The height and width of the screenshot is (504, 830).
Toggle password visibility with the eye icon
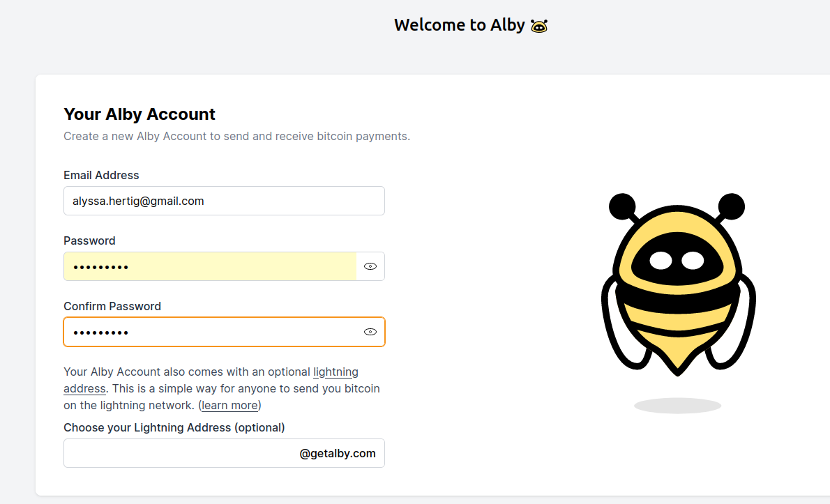(370, 266)
